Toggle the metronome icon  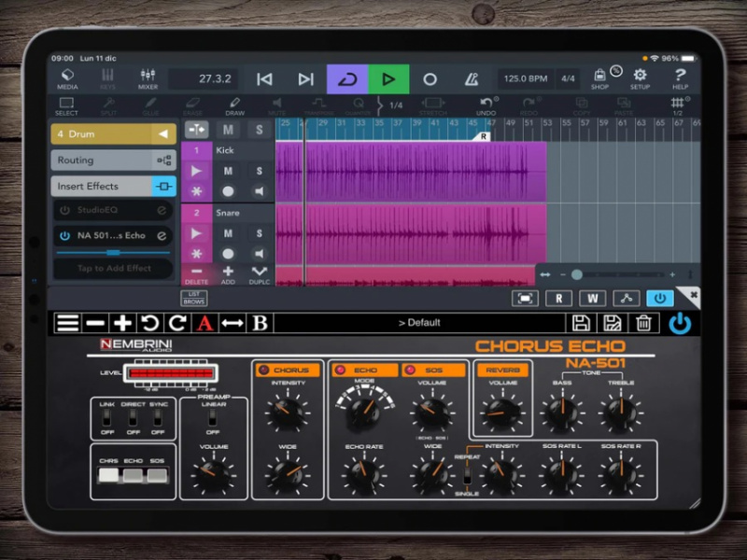tap(472, 79)
